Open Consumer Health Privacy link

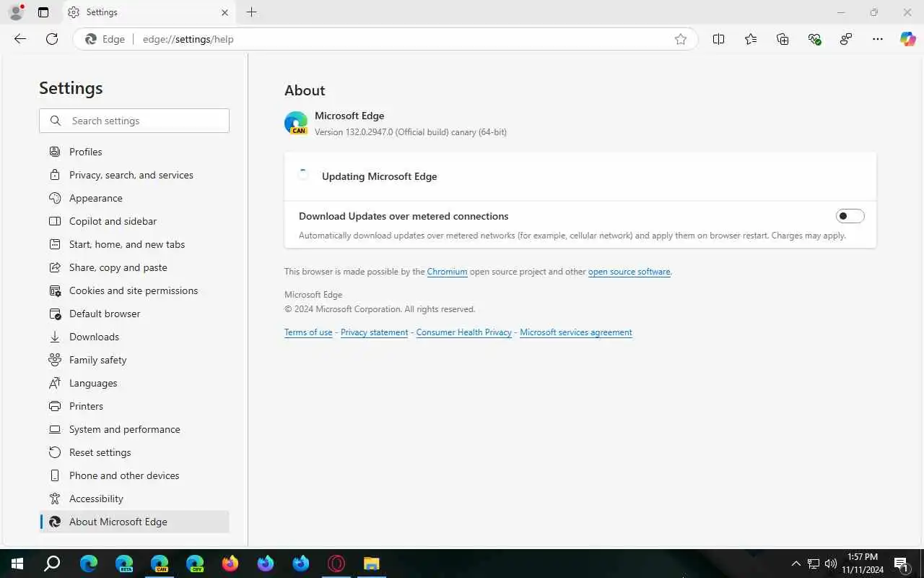pyautogui.click(x=463, y=332)
